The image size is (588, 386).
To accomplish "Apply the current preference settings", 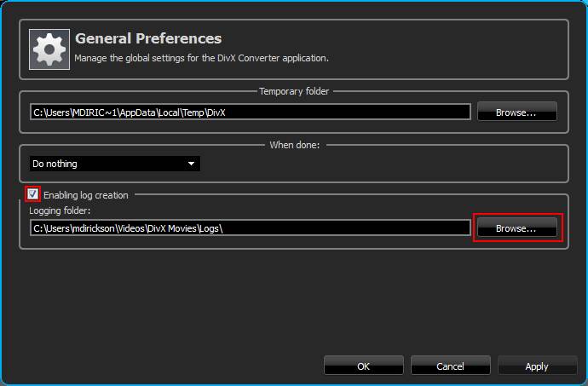I will click(x=536, y=366).
